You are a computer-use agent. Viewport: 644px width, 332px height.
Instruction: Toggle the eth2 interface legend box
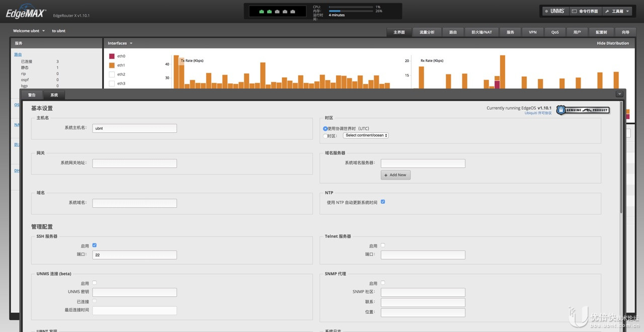pyautogui.click(x=112, y=74)
